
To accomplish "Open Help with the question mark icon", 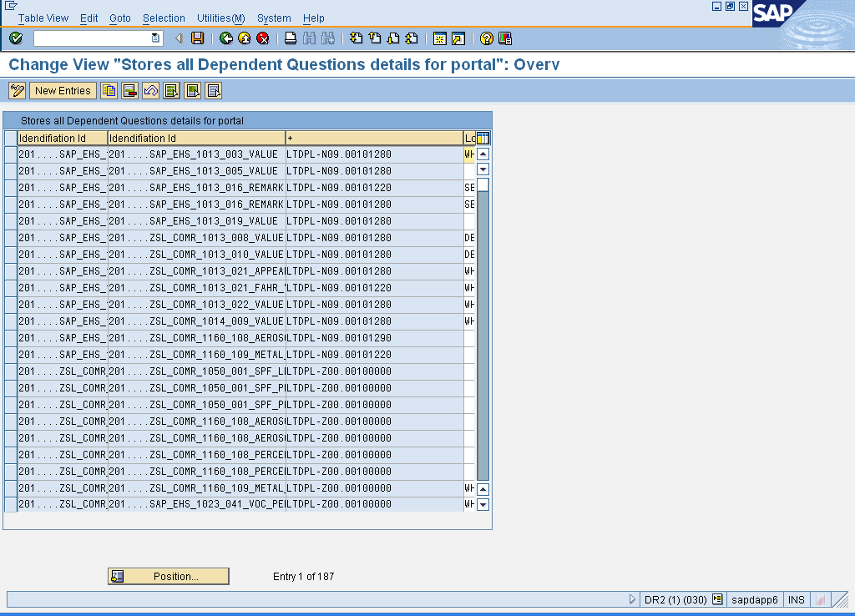I will point(487,38).
